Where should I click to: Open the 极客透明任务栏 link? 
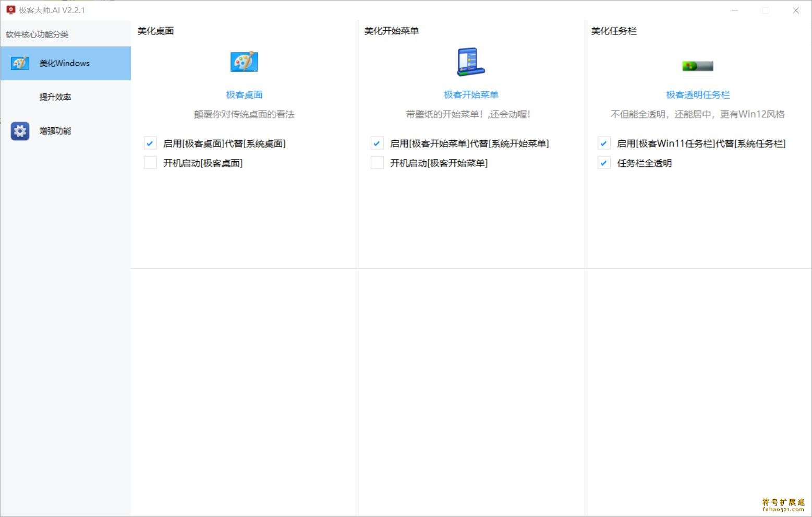tap(697, 94)
